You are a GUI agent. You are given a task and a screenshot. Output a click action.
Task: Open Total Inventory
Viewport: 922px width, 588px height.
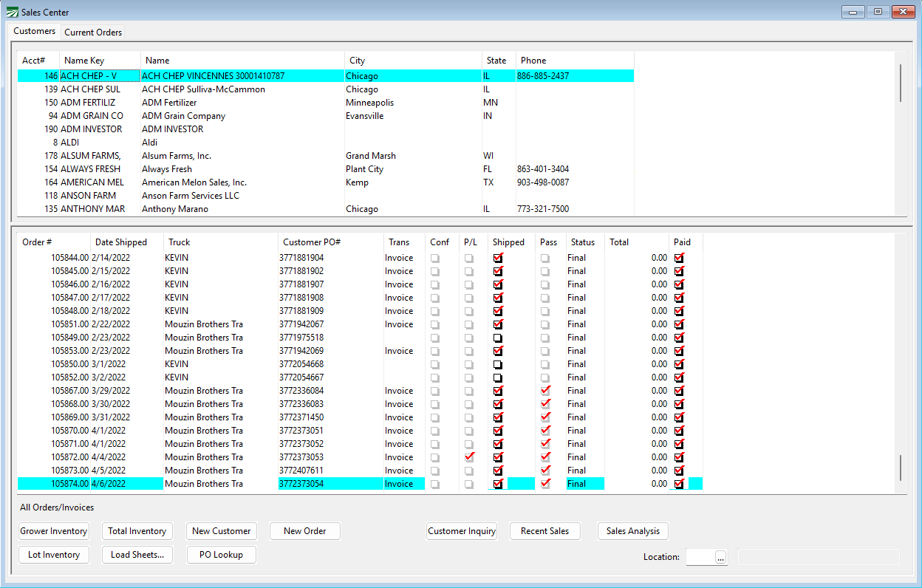(137, 531)
